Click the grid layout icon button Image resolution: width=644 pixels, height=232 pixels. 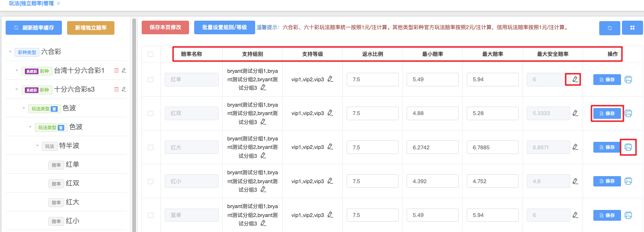tap(632, 28)
